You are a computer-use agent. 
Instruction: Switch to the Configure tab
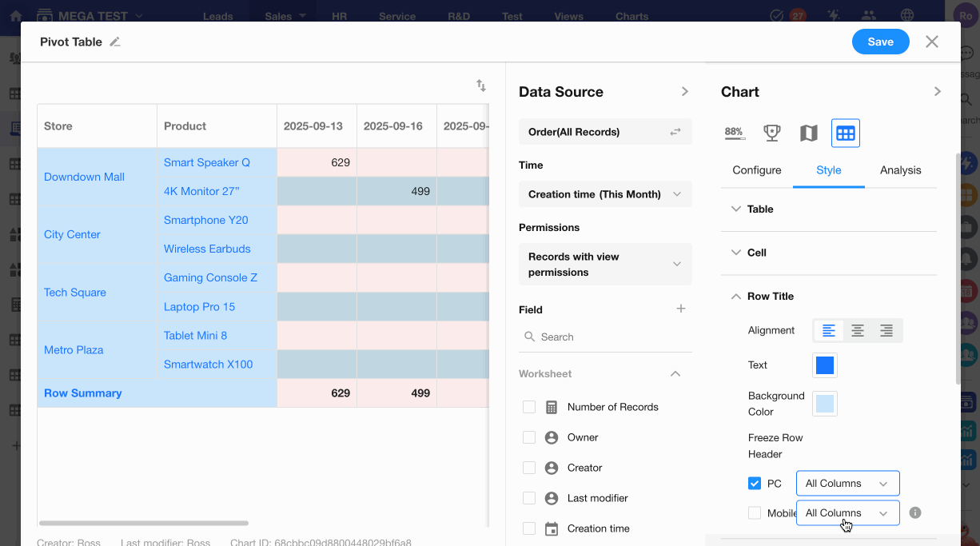[756, 170]
